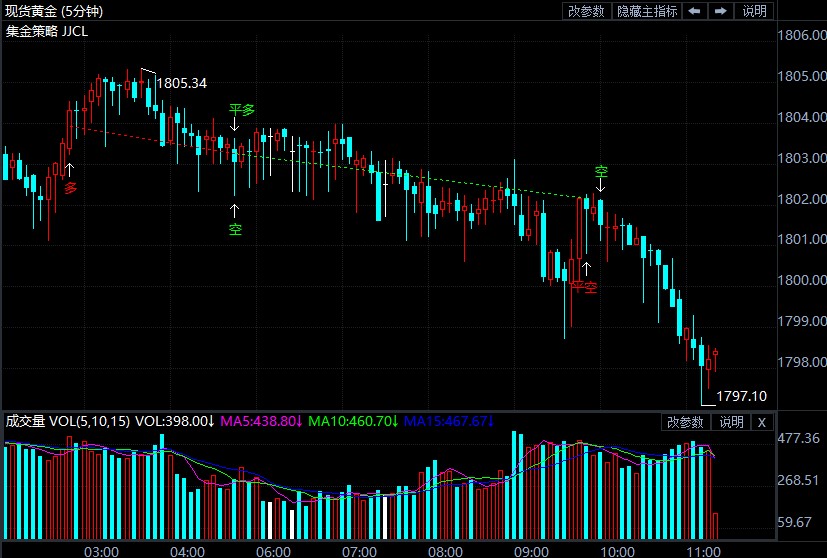Click the right arrow indicator switch button

tap(719, 11)
